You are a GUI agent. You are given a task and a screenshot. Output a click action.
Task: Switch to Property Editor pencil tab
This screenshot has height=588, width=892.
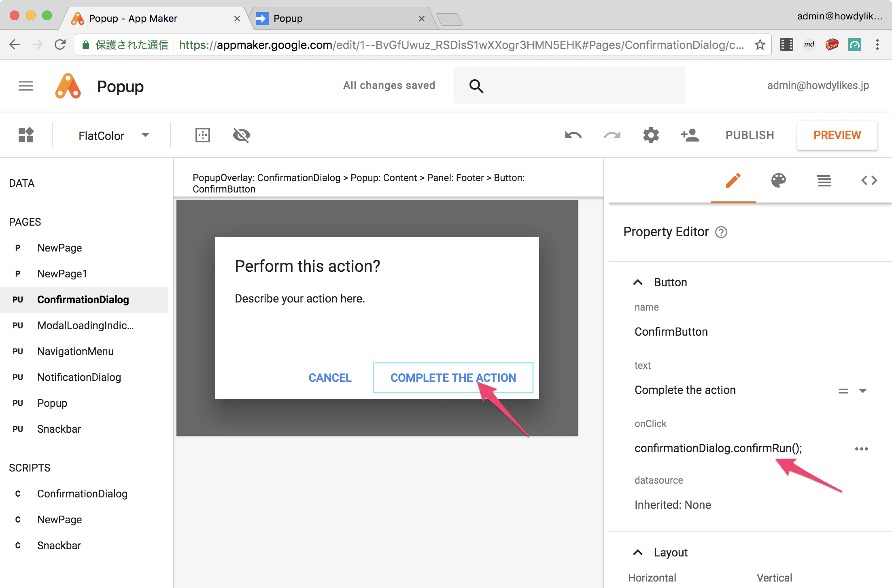(x=733, y=180)
